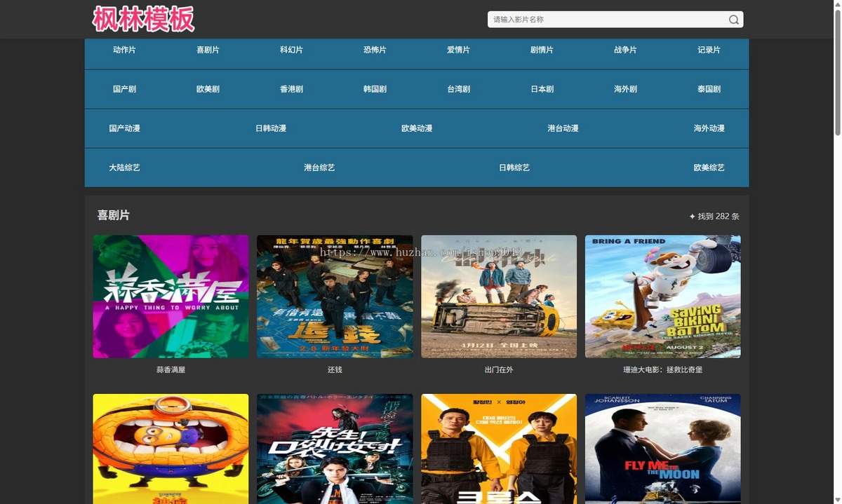Image resolution: width=842 pixels, height=504 pixels.
Task: Open the Korean yellow-jacket duo poster
Action: (x=499, y=449)
